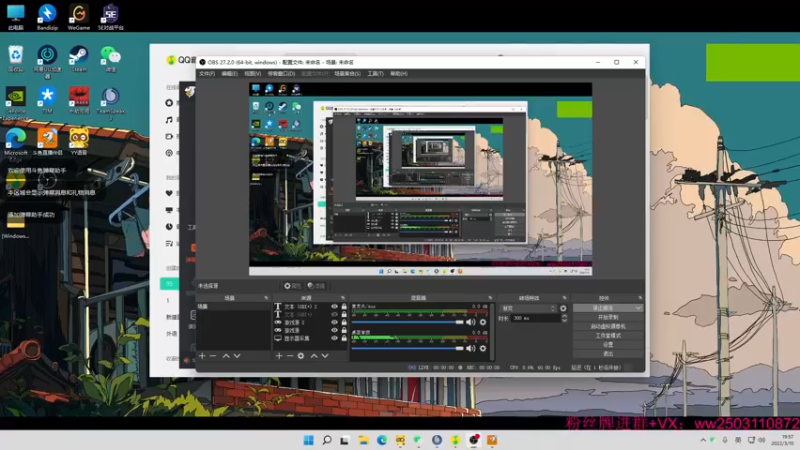Hide the 游戏源 2 source

(x=335, y=322)
